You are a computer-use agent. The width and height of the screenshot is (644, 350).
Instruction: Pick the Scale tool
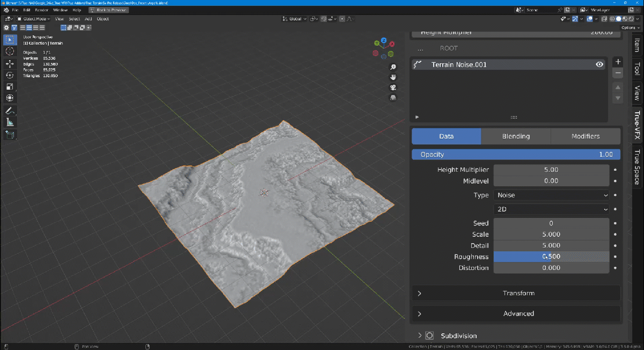(x=10, y=86)
